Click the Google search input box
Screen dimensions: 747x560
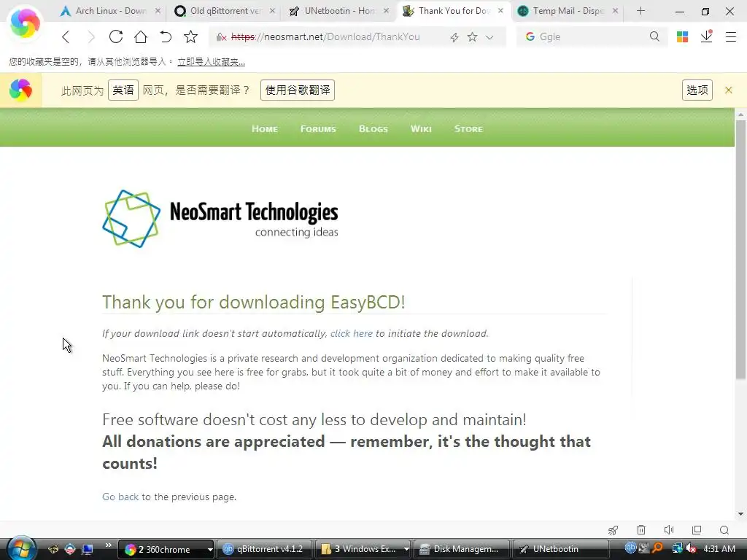tap(591, 36)
